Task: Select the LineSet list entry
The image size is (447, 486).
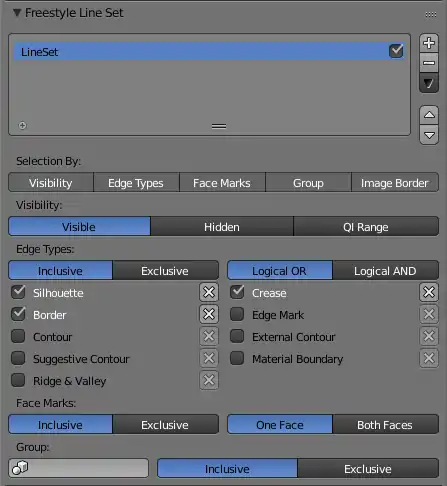Action: 209,52
